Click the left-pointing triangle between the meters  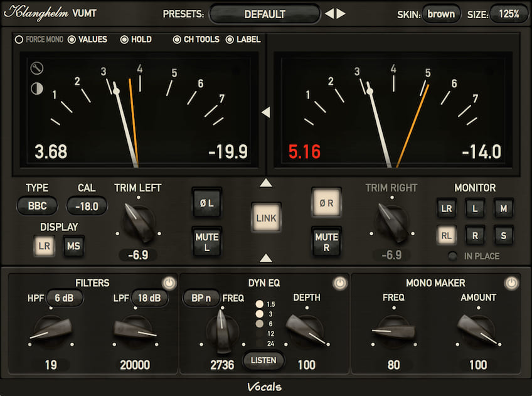(x=265, y=112)
